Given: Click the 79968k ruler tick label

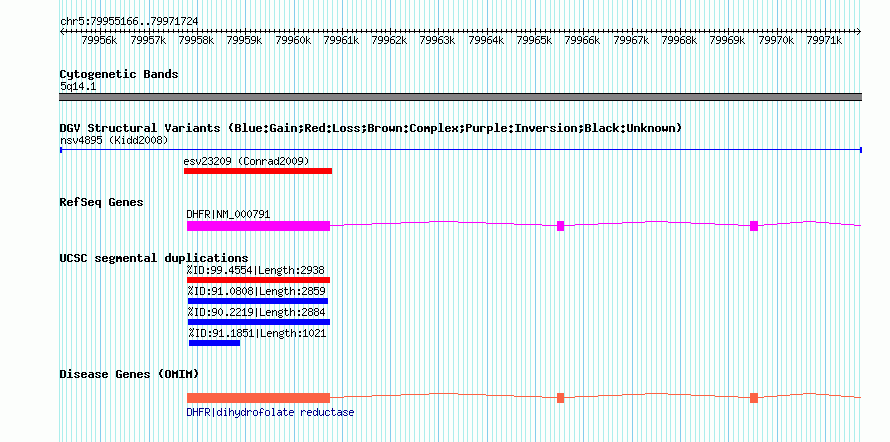Looking at the screenshot, I should click(679, 40).
